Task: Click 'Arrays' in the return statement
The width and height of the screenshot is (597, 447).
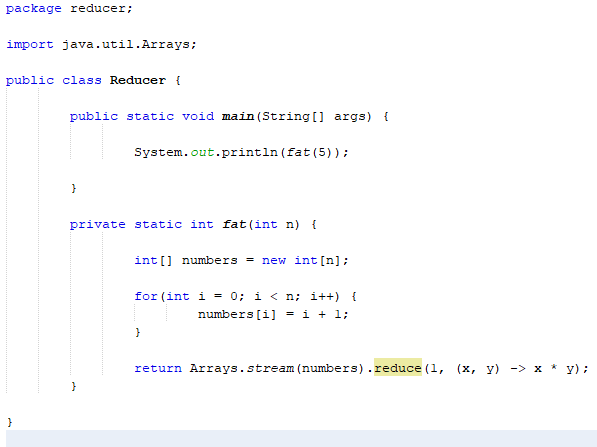Action: point(214,369)
